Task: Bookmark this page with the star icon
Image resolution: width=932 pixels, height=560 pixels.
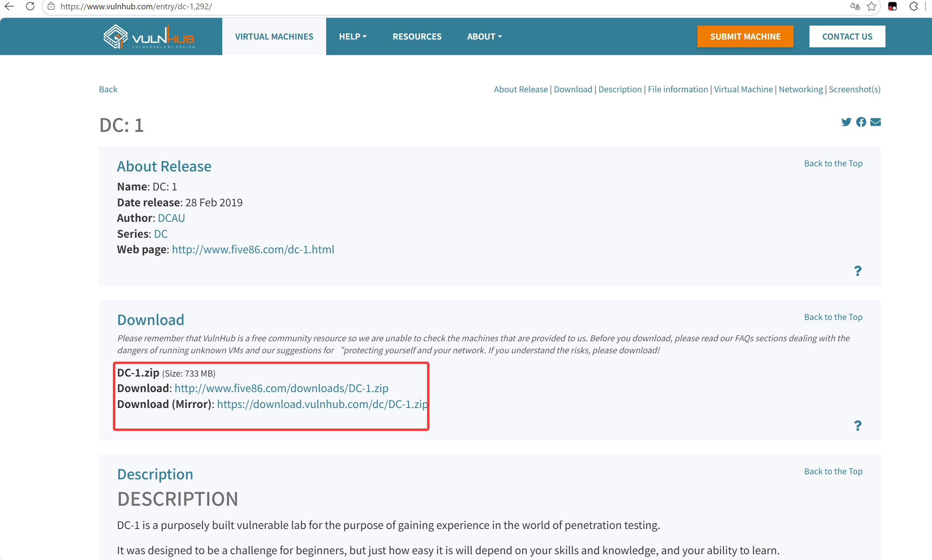Action: [x=871, y=6]
